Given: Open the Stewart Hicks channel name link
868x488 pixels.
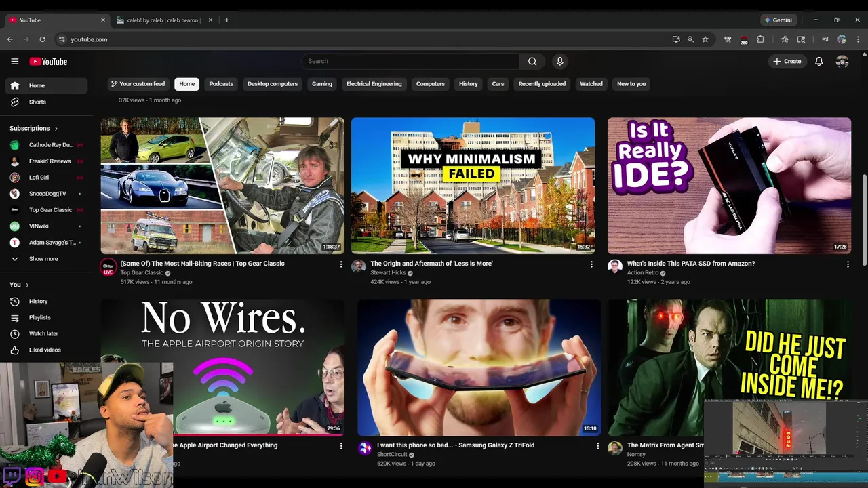Looking at the screenshot, I should tap(388, 273).
